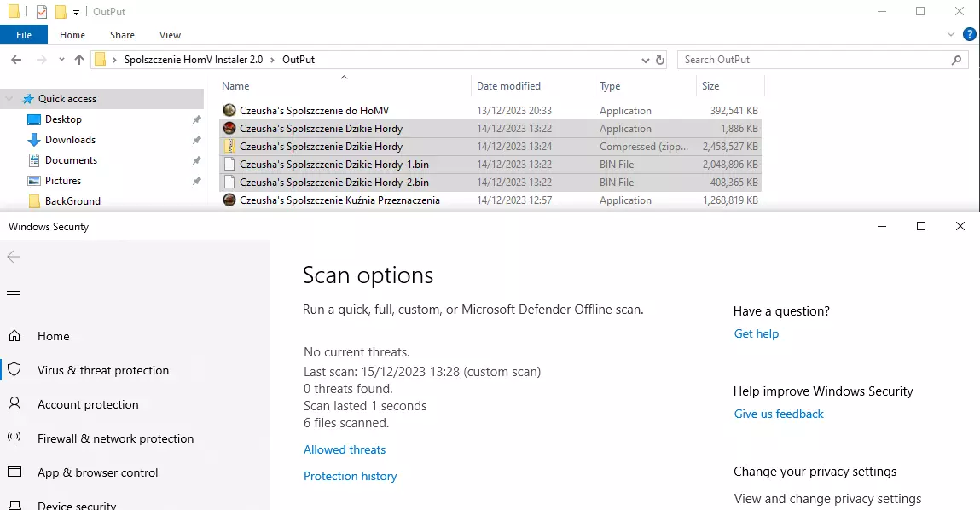This screenshot has width=980, height=510.
Task: Collapse the Quick access tree node
Action: click(x=9, y=99)
